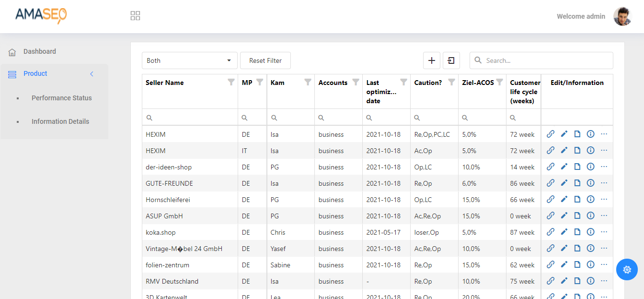The image size is (644, 299).
Task: Select the Chris Kam cell
Action: 291,232
